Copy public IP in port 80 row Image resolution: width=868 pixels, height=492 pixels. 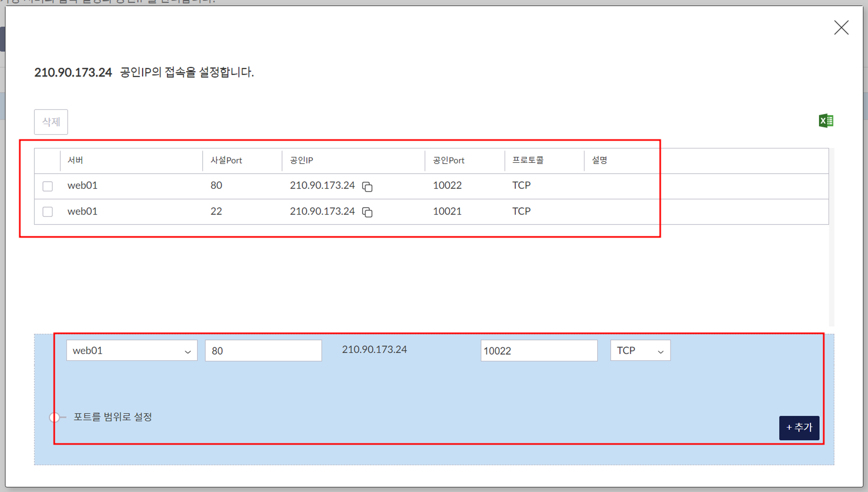coord(367,187)
